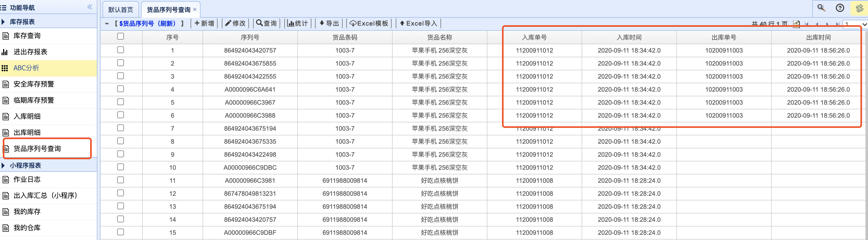
Task: Open help via the question mark icon
Action: [x=840, y=8]
